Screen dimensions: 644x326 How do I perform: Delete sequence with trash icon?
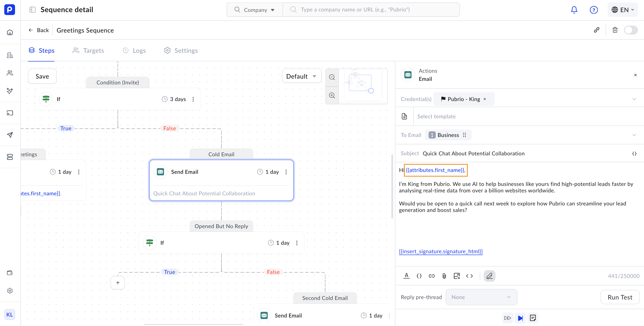pos(615,30)
